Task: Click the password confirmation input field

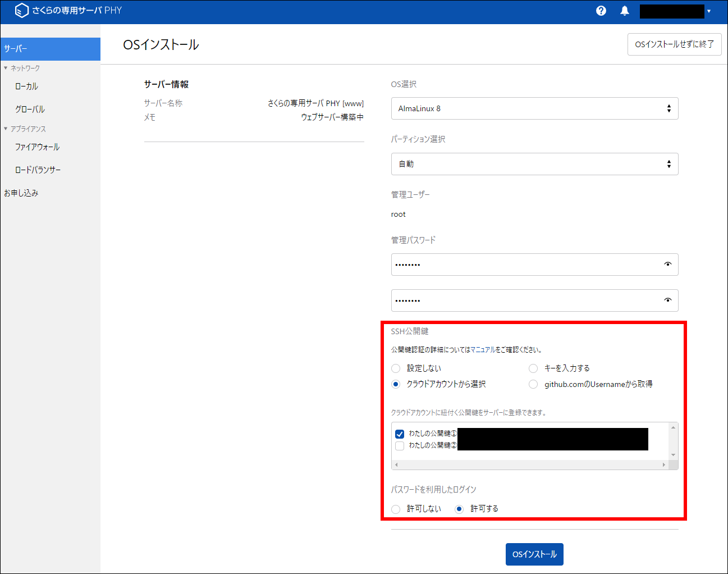Action: coord(534,300)
